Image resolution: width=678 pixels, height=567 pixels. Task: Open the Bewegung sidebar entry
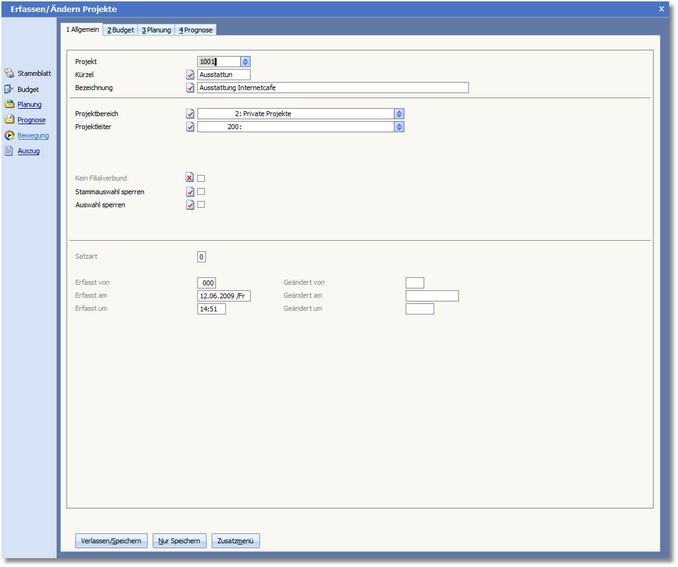[x=9, y=135]
